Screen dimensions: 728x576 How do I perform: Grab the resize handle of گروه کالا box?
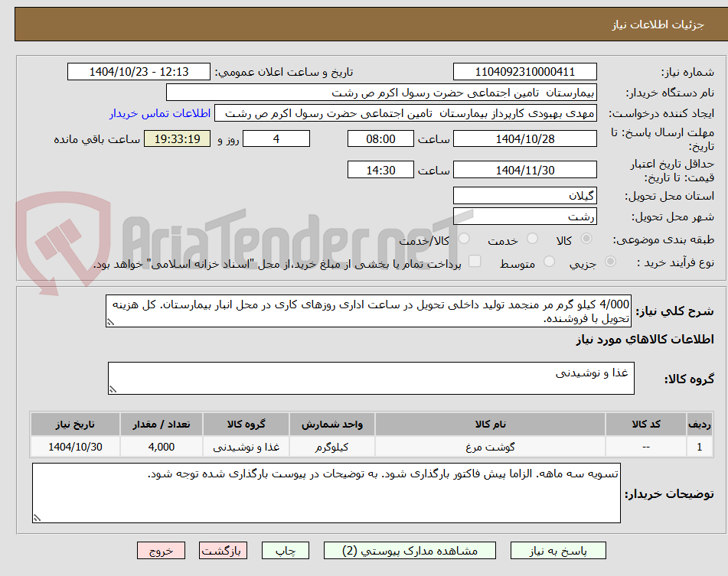[113, 389]
